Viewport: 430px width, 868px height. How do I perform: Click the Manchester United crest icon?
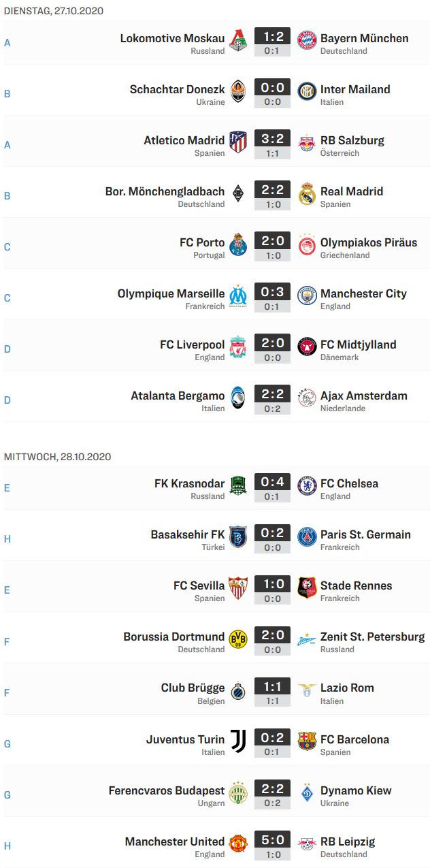(238, 843)
